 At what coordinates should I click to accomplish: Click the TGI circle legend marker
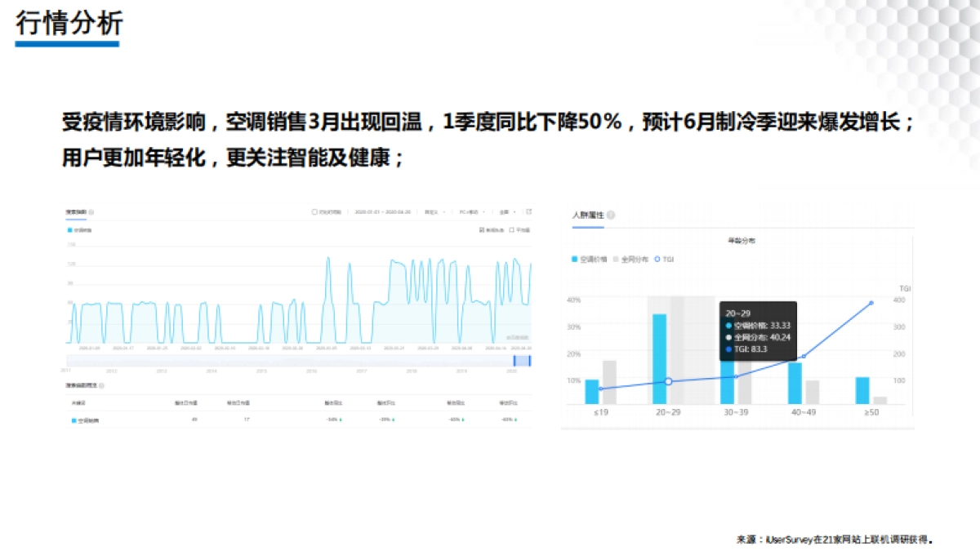click(657, 258)
